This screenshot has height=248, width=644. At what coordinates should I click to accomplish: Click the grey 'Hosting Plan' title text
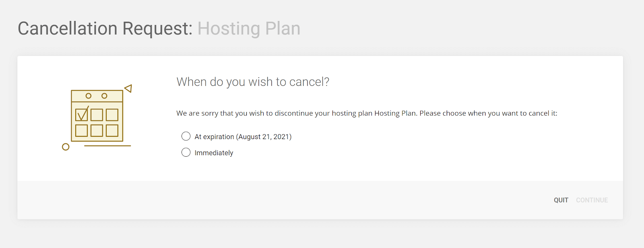[249, 29]
